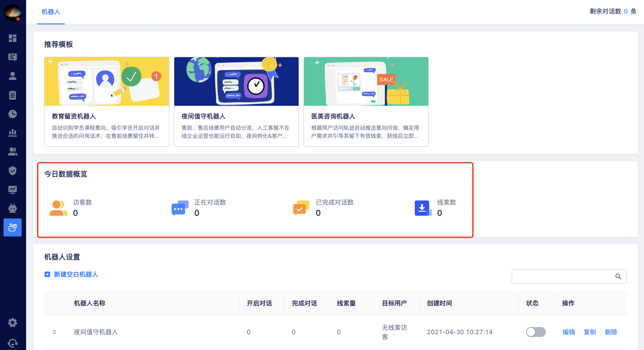Click 编辑 for 夜间值守机器人
Image resolution: width=644 pixels, height=350 pixels.
point(568,332)
